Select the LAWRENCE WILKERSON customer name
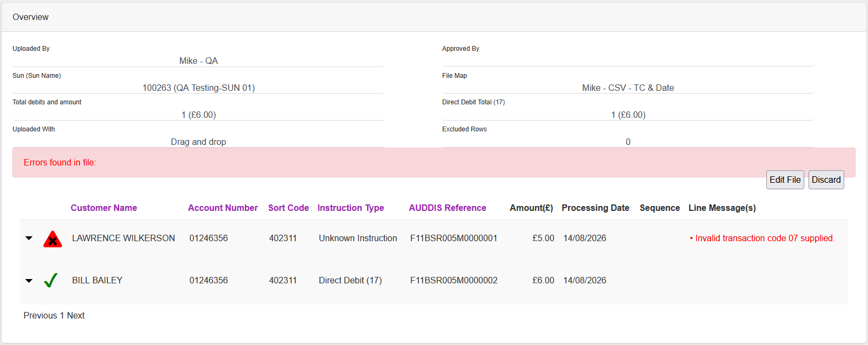 pyautogui.click(x=124, y=238)
